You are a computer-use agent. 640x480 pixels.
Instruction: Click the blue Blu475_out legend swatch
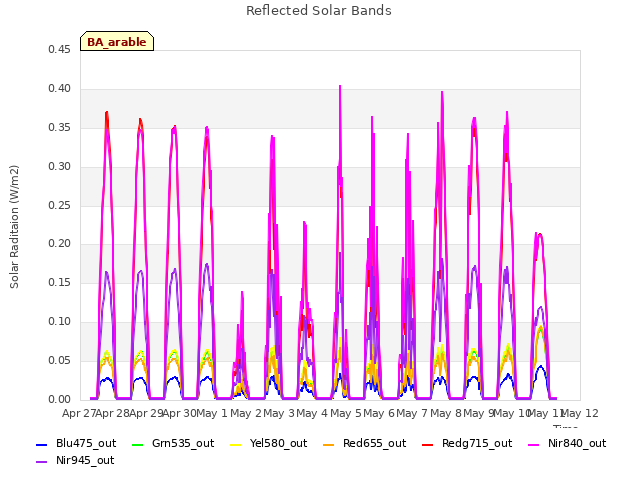pyautogui.click(x=42, y=444)
